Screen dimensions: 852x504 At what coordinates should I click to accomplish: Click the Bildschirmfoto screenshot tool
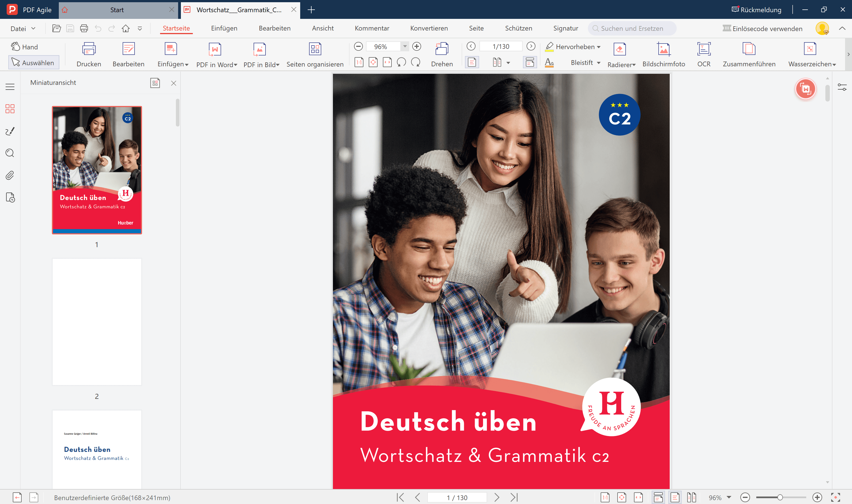(x=664, y=54)
